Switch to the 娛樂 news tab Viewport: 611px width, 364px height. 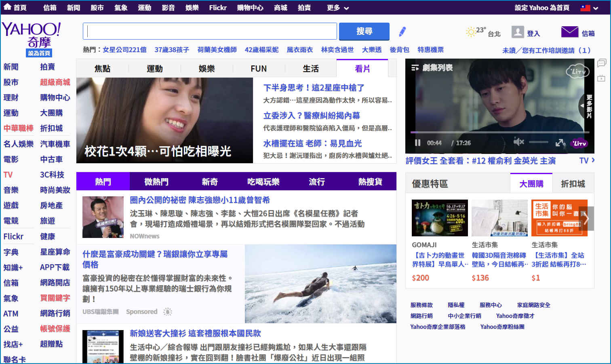point(206,69)
